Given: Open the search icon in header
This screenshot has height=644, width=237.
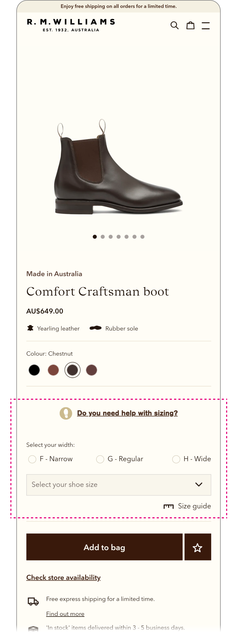Looking at the screenshot, I should click(x=174, y=25).
